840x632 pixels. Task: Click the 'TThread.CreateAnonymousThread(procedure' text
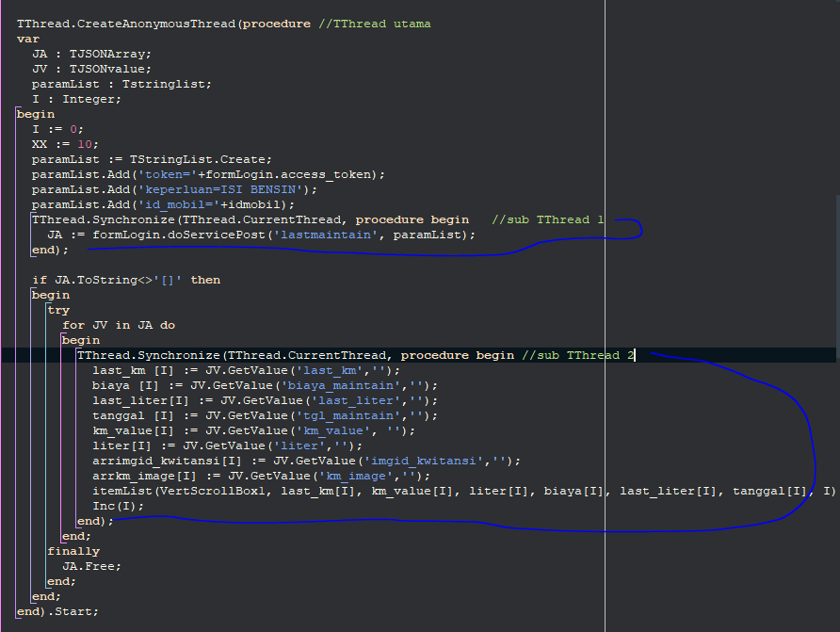pos(164,24)
